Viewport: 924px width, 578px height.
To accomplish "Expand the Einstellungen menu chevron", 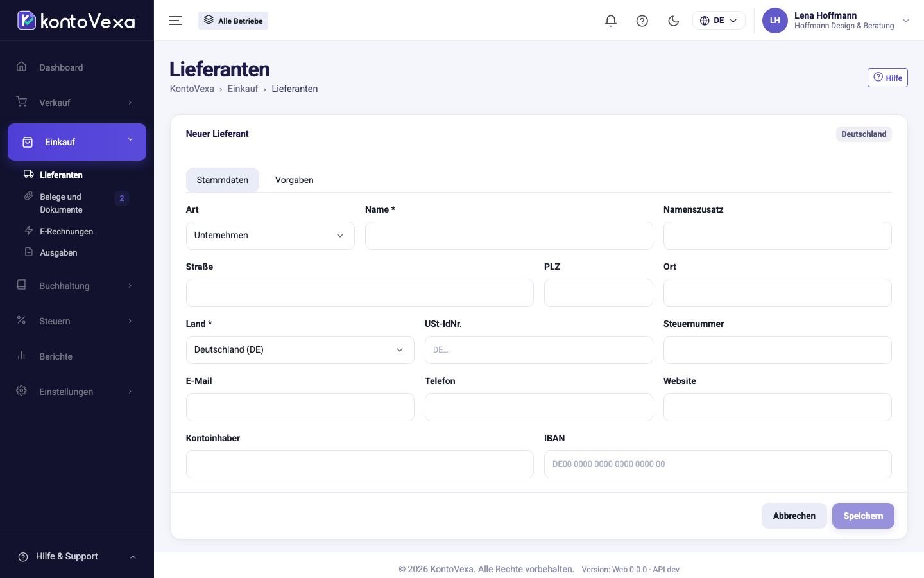I will click(130, 392).
